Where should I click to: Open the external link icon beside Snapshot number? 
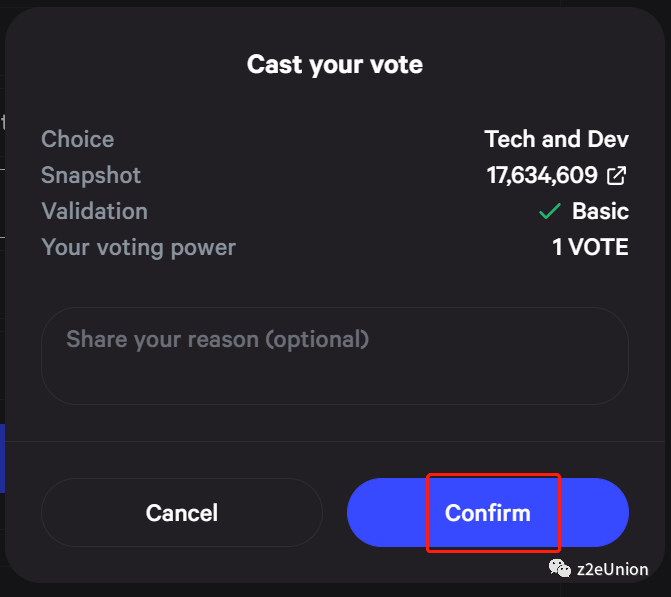(618, 176)
